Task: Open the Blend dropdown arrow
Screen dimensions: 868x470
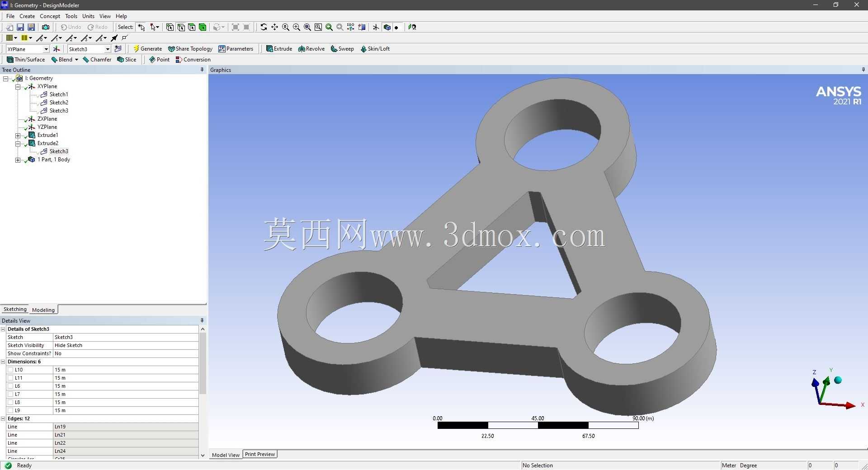Action: coord(76,60)
